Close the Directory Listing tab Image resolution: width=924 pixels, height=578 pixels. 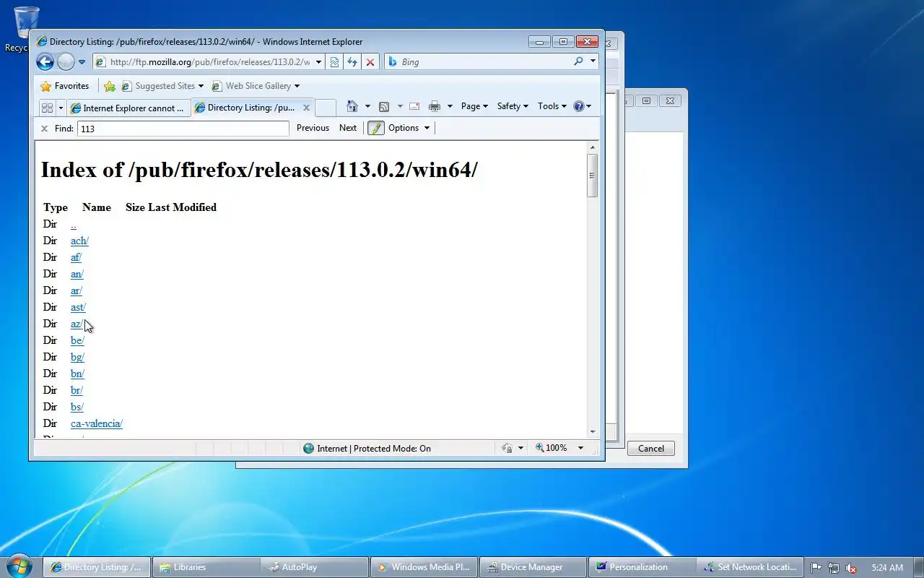306,108
